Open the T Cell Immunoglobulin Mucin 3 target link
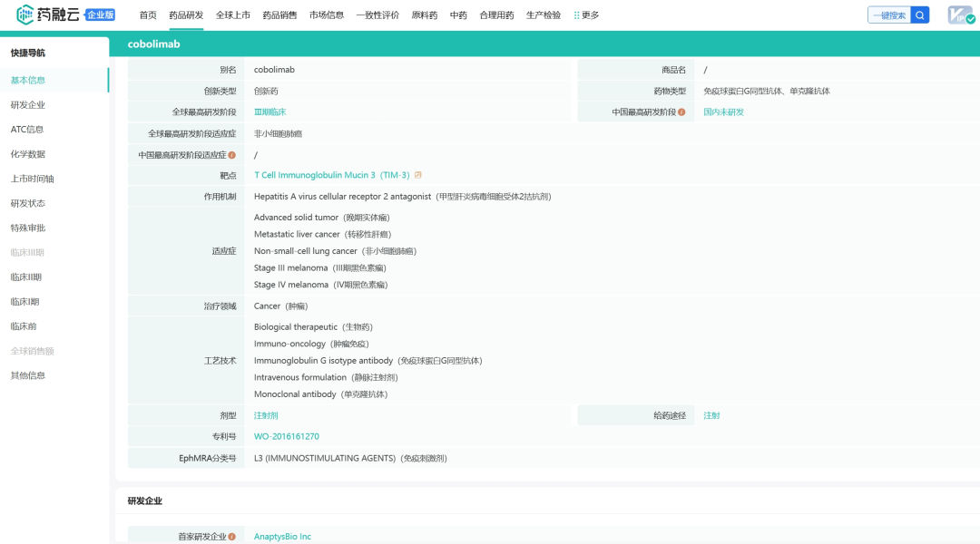 coord(332,175)
